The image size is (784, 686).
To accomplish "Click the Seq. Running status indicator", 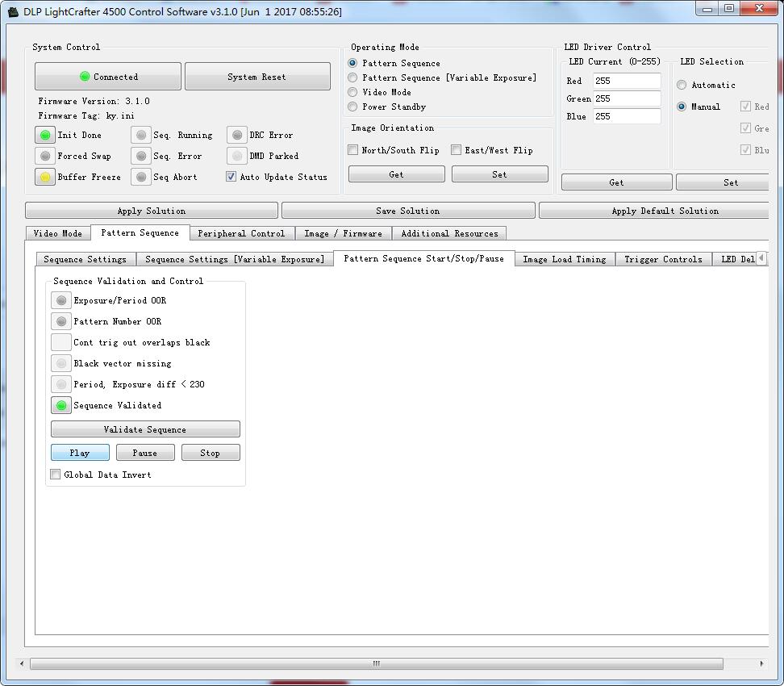I will pos(141,135).
